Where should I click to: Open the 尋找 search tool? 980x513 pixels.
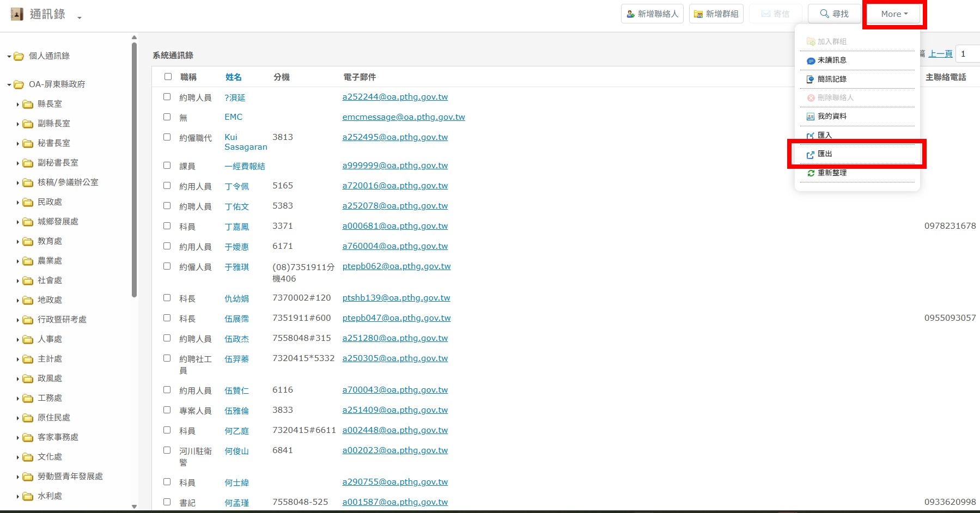[834, 14]
